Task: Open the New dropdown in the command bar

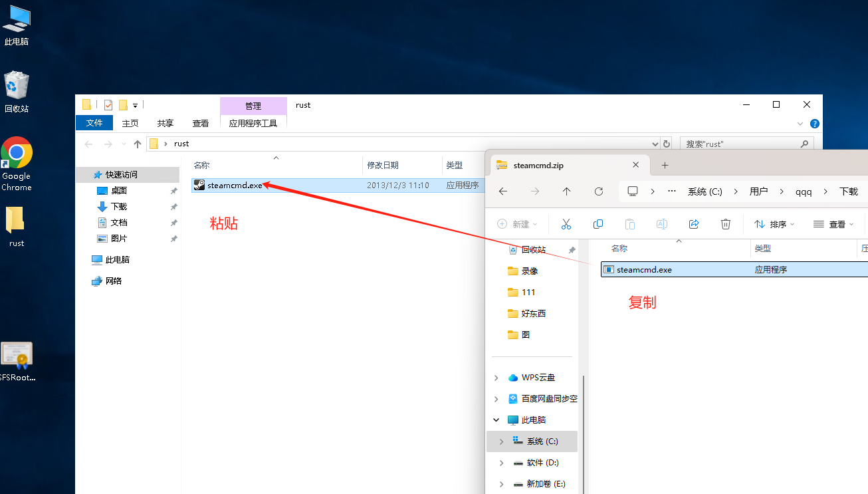Action: point(517,224)
